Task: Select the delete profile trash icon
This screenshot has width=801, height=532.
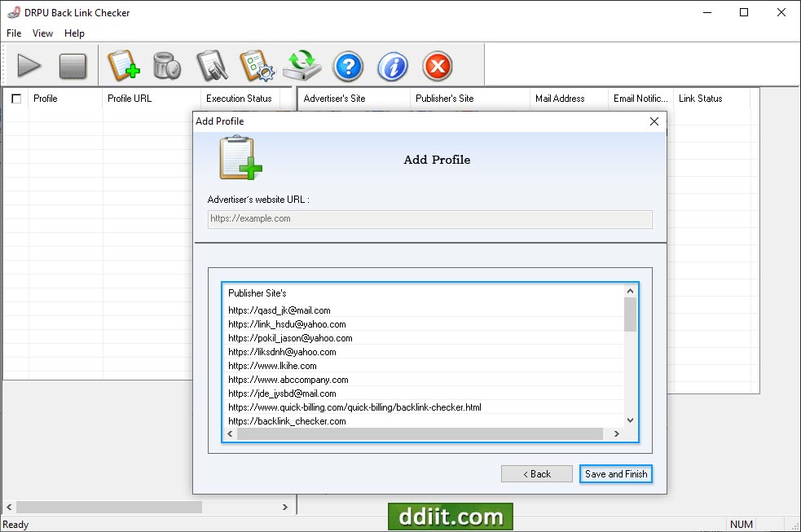Action: (x=168, y=66)
